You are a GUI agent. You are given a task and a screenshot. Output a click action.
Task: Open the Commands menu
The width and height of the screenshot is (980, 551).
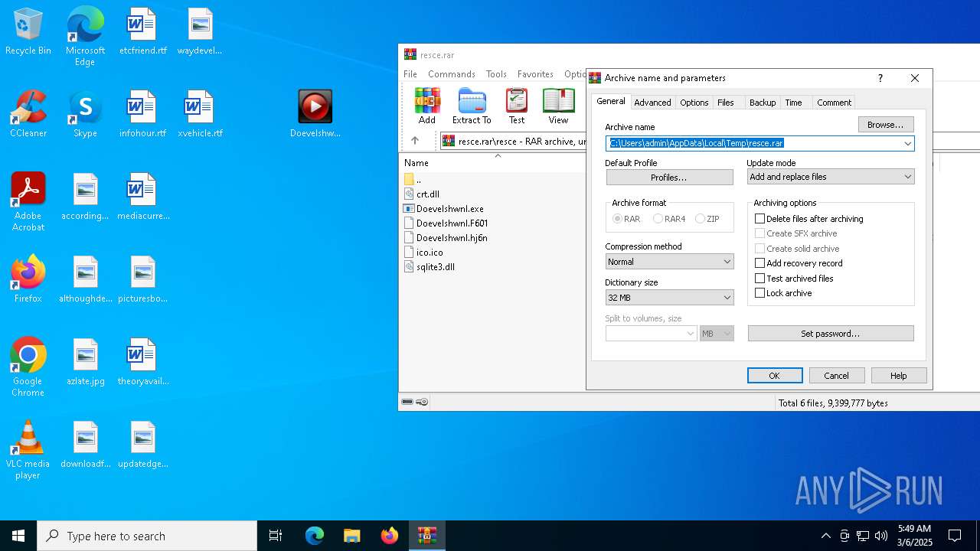[x=452, y=74]
